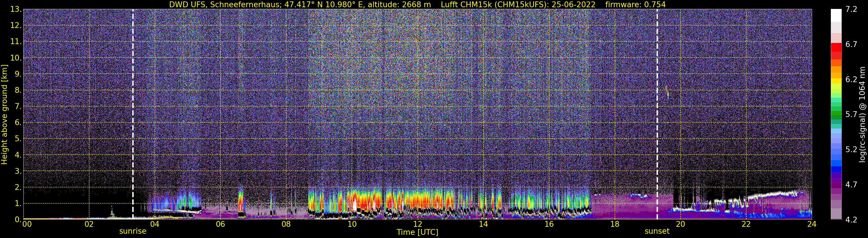
Task: Click the y-axis tick label '6.'
Action: click(x=18, y=123)
